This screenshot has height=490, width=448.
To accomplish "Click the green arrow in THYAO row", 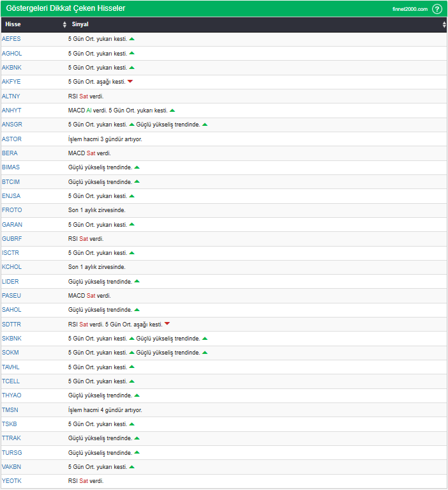I will click(137, 395).
